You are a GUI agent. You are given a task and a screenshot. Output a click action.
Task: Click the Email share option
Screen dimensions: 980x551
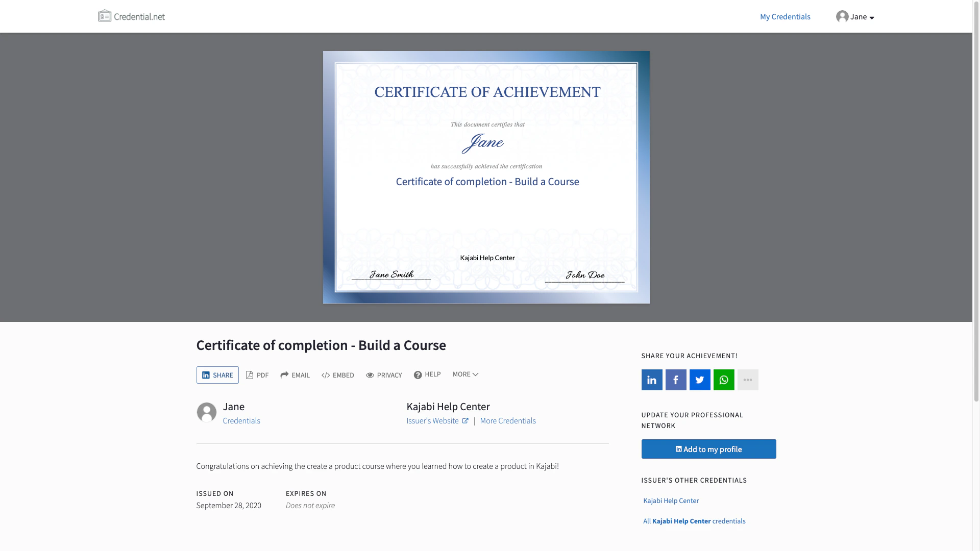295,375
